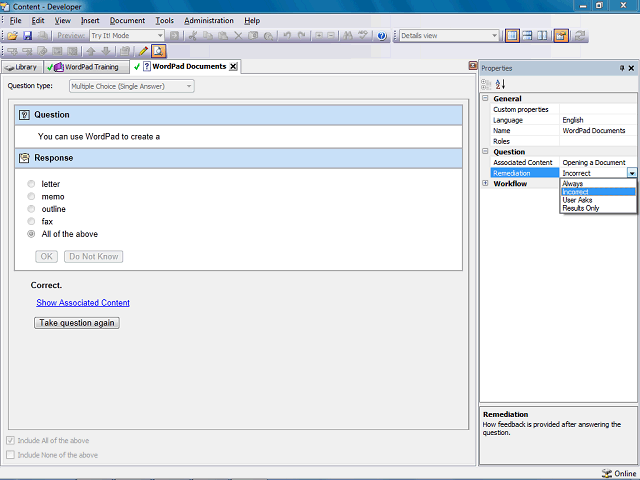Open the Show Associated Content link
Image resolution: width=640 pixels, height=480 pixels.
83,303
